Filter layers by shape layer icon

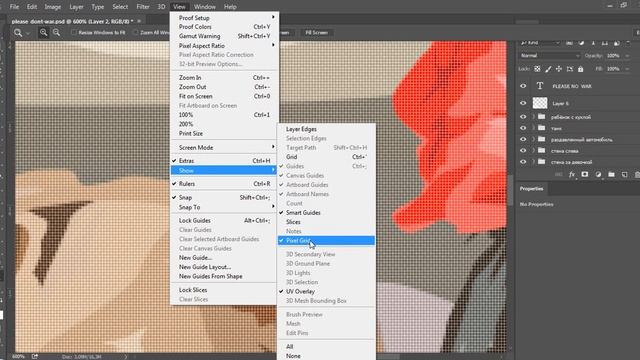605,42
